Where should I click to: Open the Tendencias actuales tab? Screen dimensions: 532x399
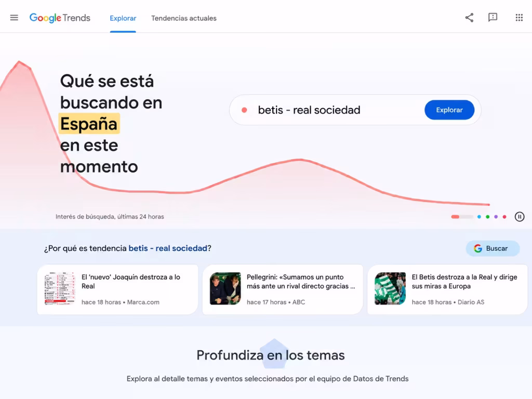(x=184, y=18)
